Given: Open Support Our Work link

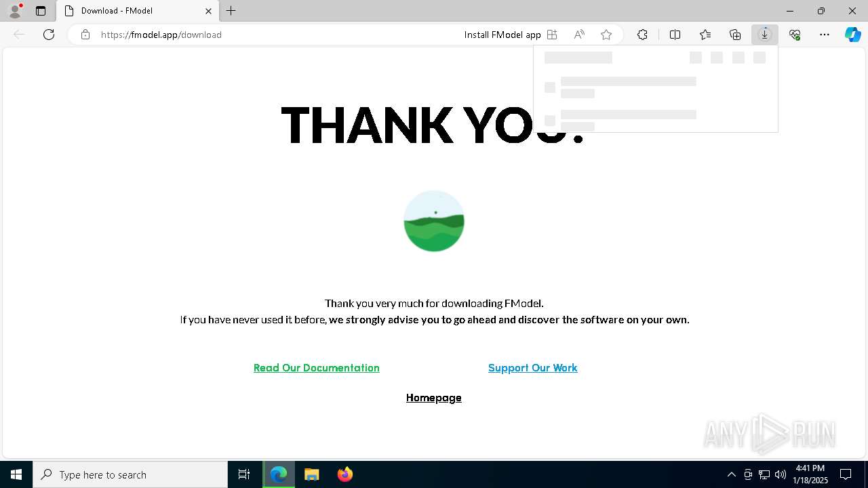Looking at the screenshot, I should pos(533,368).
